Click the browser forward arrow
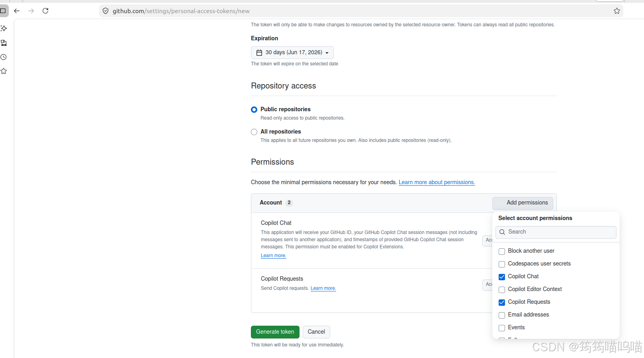Screen dimensions: 644x358 pyautogui.click(x=31, y=11)
